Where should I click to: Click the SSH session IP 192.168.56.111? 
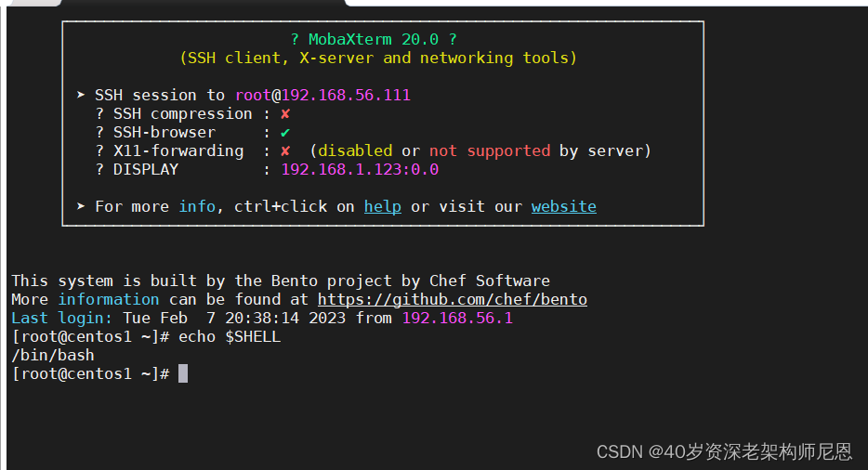(x=346, y=96)
